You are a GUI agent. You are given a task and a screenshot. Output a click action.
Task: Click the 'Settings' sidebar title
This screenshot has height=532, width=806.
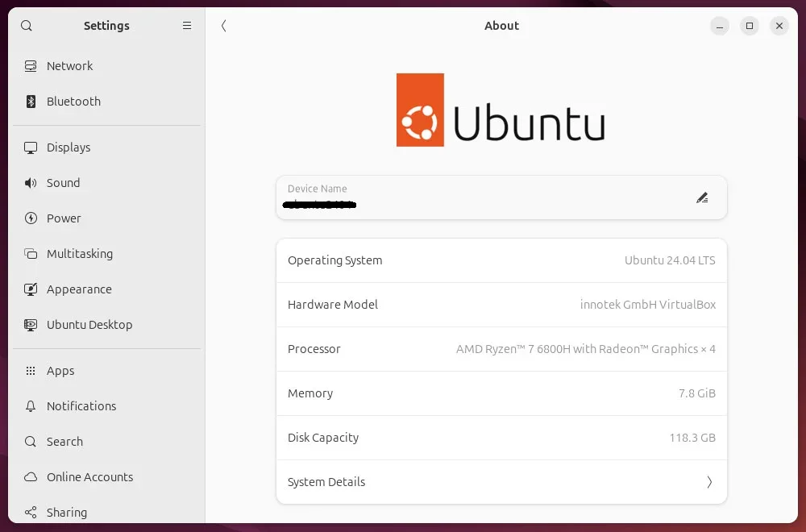106,26
